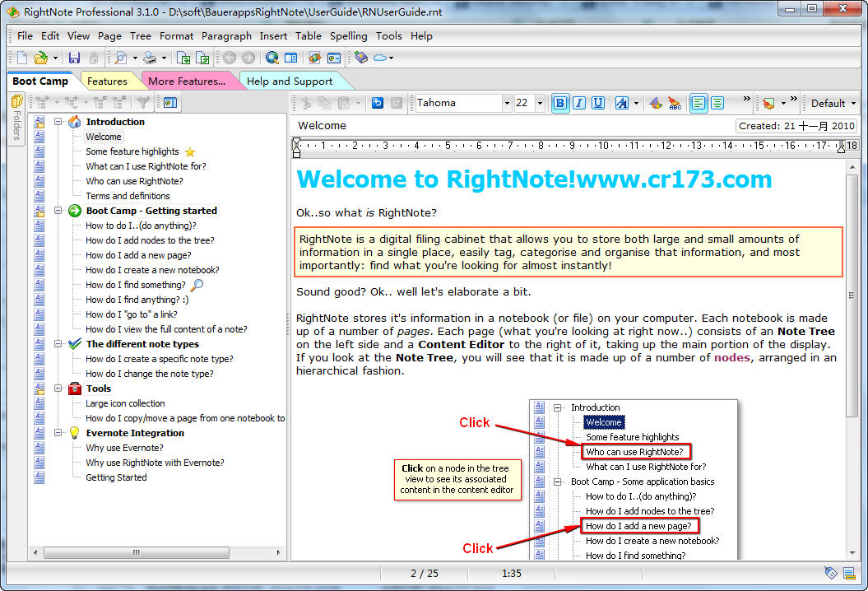This screenshot has width=868, height=591.
Task: Click the tree panel horizontal scrollbar thumb
Action: tap(137, 552)
